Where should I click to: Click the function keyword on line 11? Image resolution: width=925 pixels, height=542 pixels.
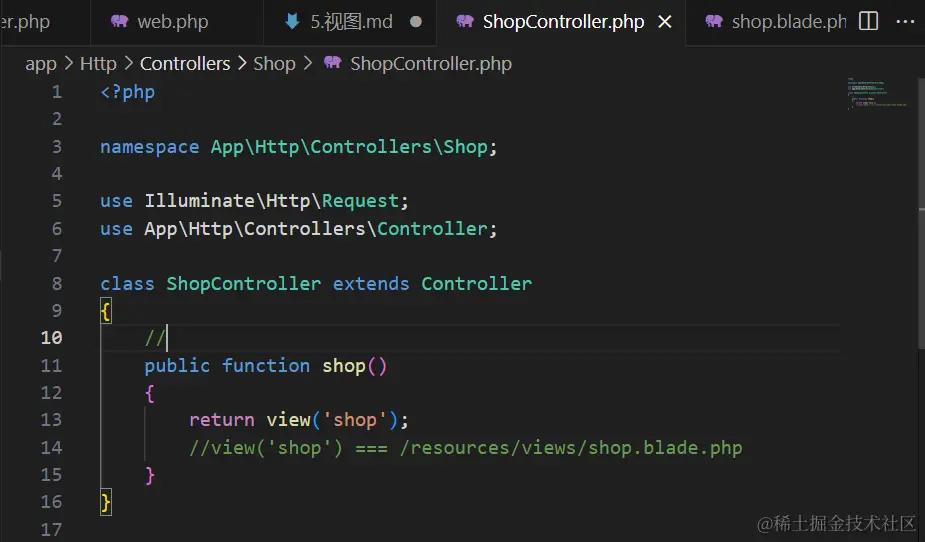click(x=265, y=366)
